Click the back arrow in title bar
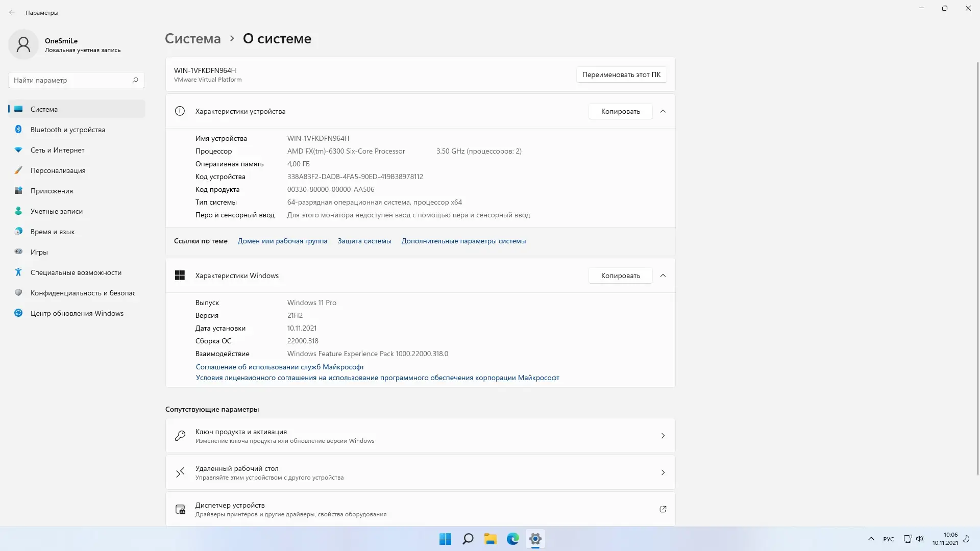Viewport: 980px width, 551px height. point(12,13)
